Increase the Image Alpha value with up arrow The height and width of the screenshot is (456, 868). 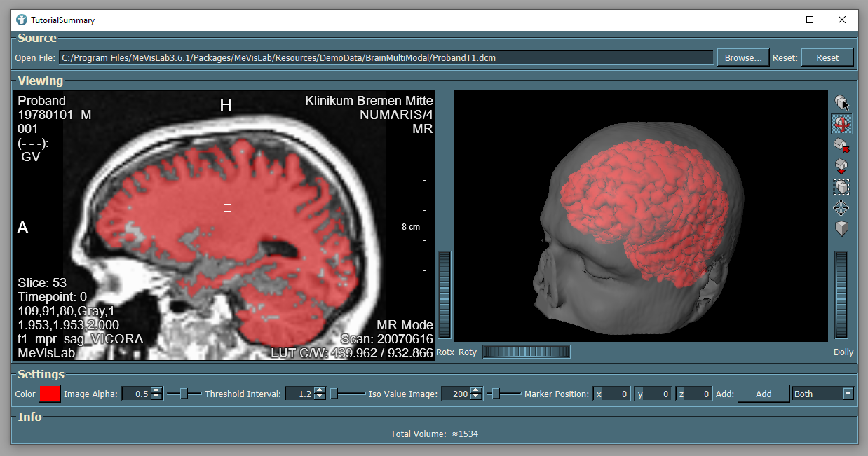(156, 390)
